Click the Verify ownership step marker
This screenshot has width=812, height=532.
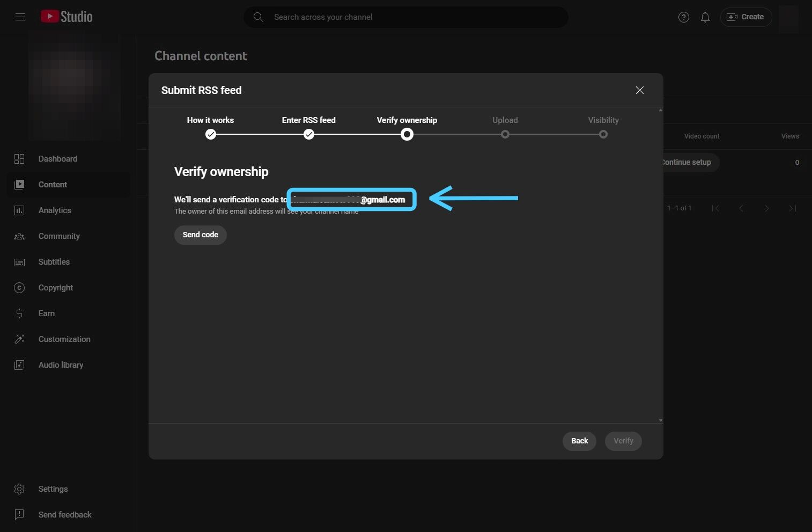(x=407, y=134)
